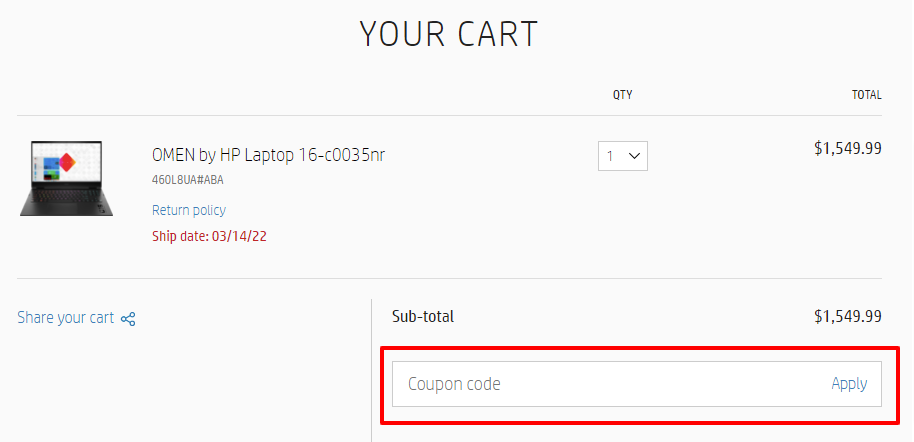914x442 pixels.
Task: Click the YOUR CART page heading
Action: click(x=449, y=34)
